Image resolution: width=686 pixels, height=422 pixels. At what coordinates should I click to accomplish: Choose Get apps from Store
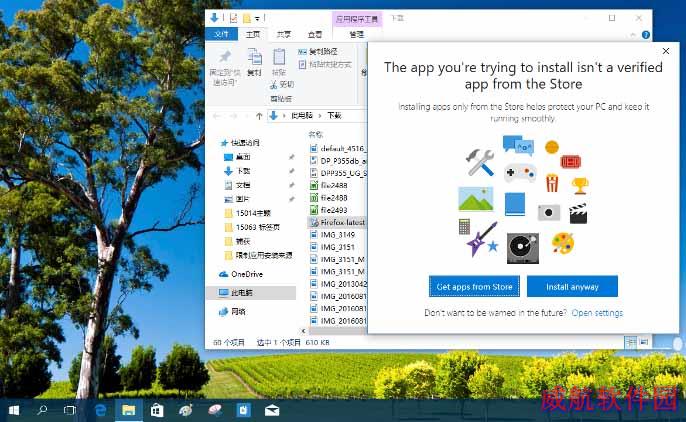pyautogui.click(x=474, y=286)
